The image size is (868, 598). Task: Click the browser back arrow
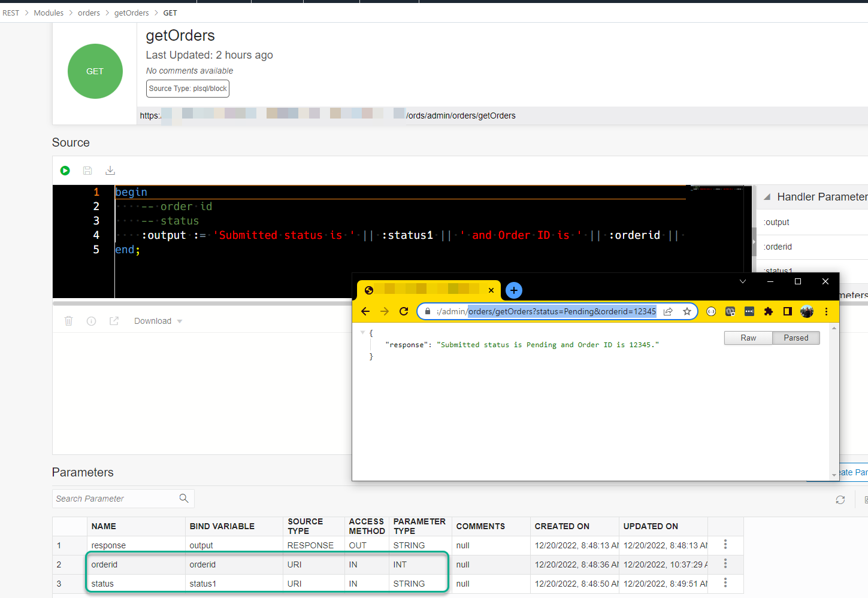(x=365, y=311)
